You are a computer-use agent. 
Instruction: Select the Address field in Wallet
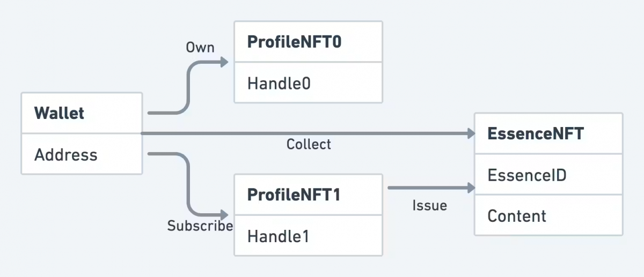(x=82, y=155)
